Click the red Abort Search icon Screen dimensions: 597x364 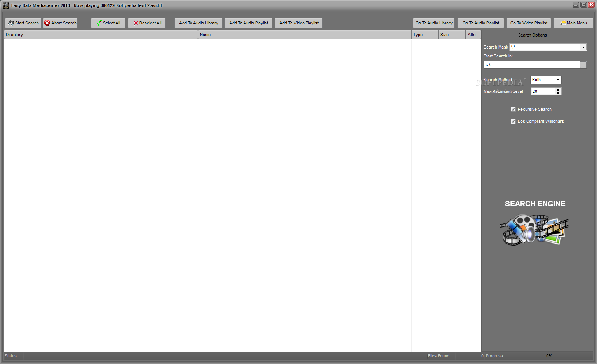tap(47, 23)
